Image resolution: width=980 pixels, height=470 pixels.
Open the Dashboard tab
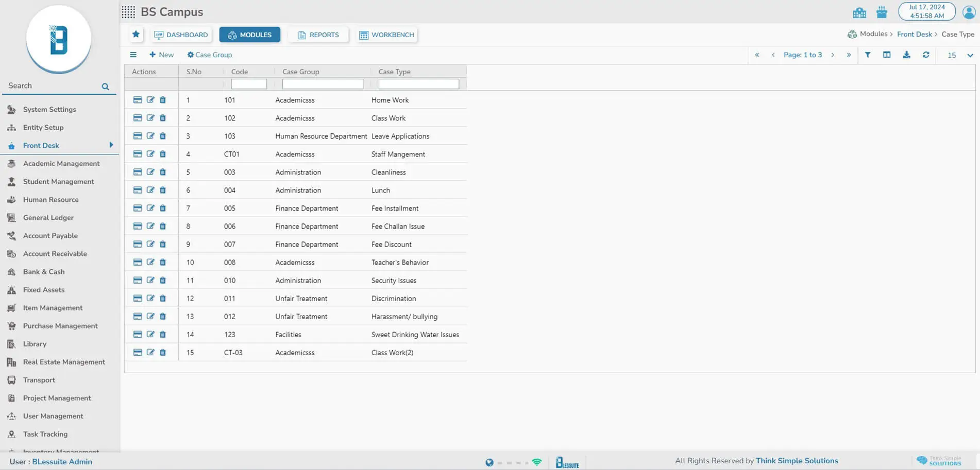tap(181, 35)
